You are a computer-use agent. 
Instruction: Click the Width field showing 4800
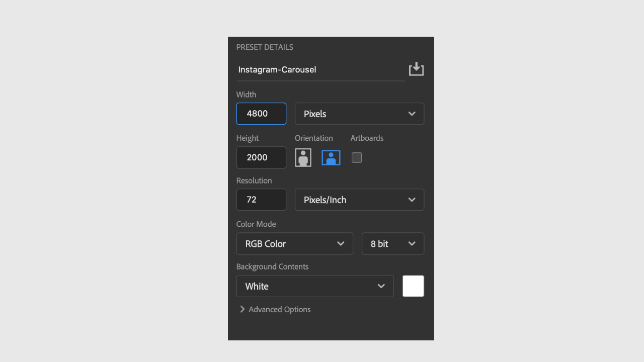pyautogui.click(x=261, y=114)
